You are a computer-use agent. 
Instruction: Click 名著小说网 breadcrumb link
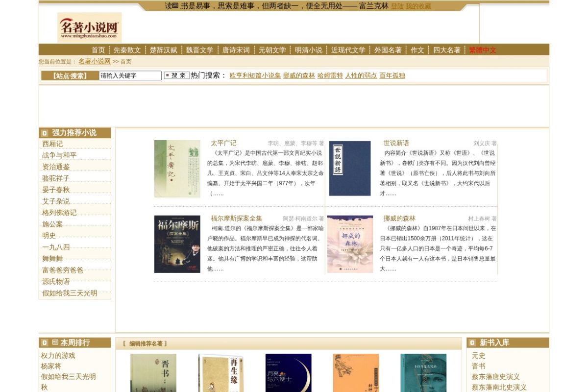click(95, 61)
